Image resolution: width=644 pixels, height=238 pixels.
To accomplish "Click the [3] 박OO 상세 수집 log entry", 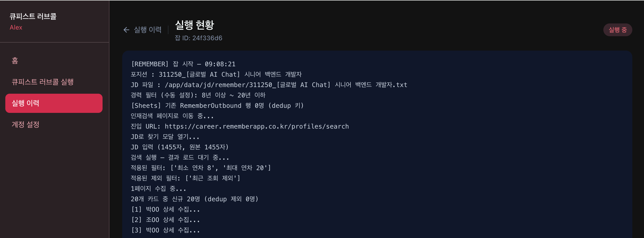I will pos(165,230).
